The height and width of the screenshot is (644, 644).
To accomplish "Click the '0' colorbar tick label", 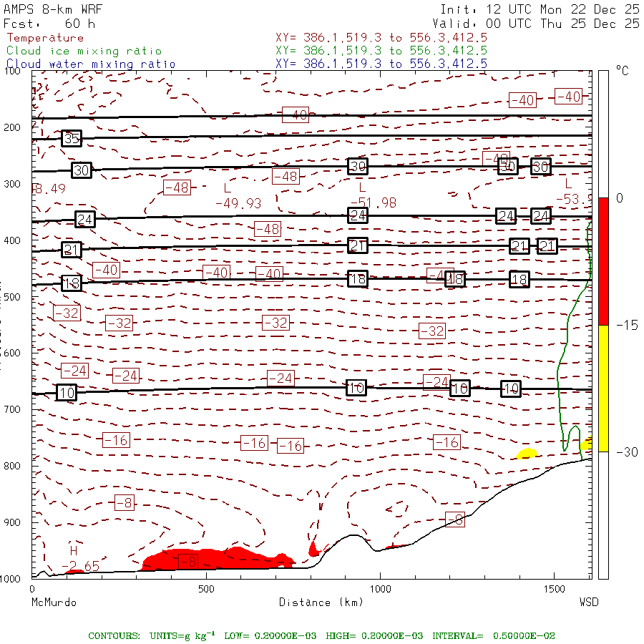I will click(x=620, y=198).
